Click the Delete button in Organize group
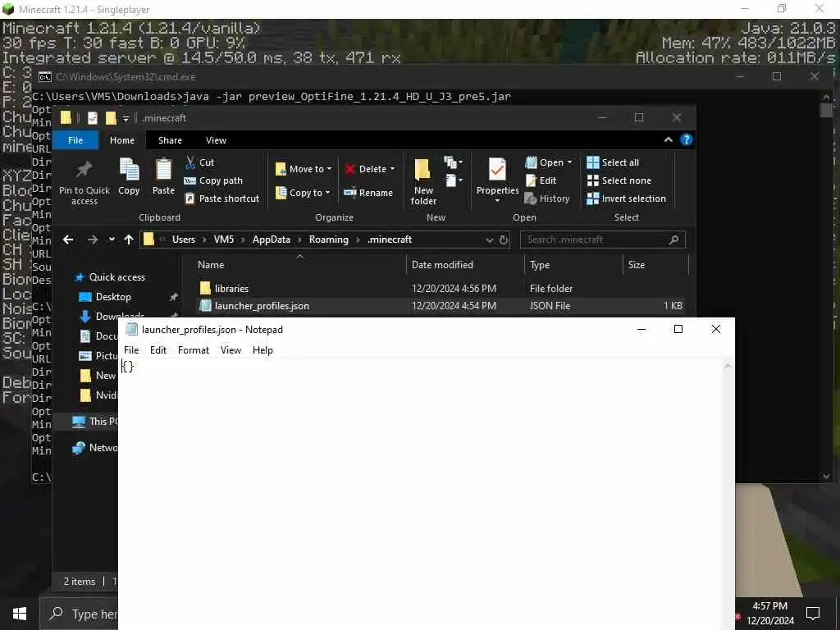 370,169
